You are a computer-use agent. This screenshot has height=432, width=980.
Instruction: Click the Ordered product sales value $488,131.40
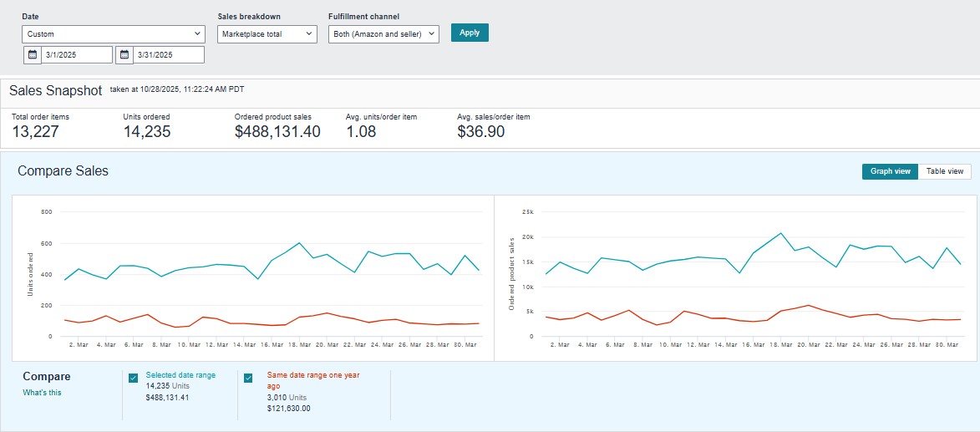pos(277,131)
